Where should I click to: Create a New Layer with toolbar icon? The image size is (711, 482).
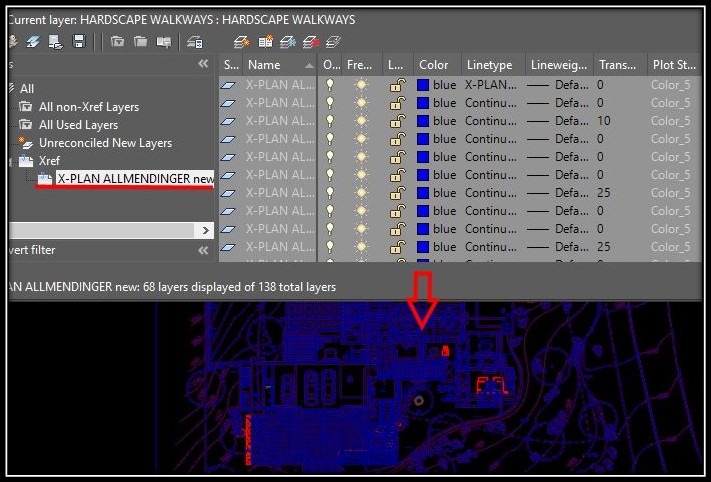[x=242, y=42]
